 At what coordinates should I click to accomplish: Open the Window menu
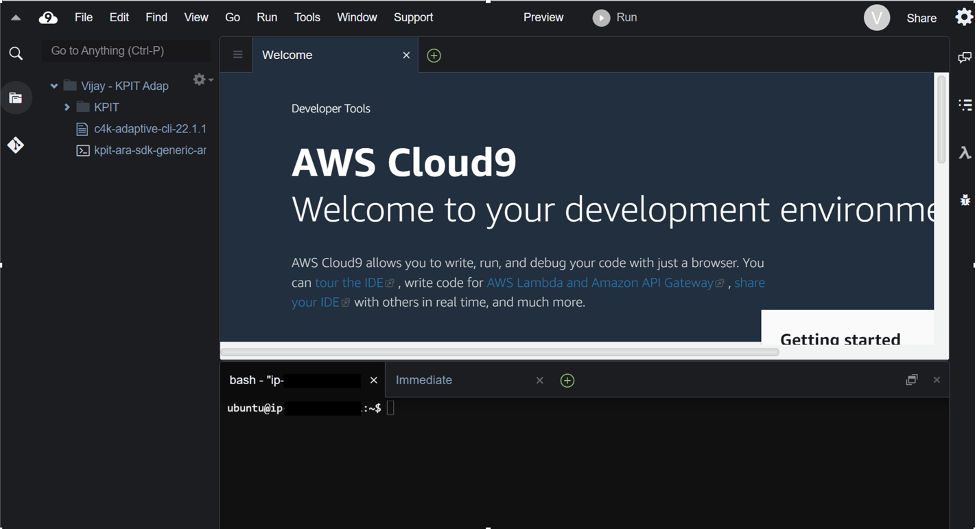(x=357, y=17)
